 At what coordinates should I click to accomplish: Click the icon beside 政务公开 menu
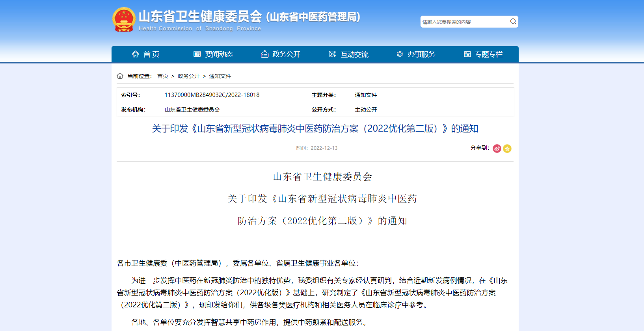264,54
